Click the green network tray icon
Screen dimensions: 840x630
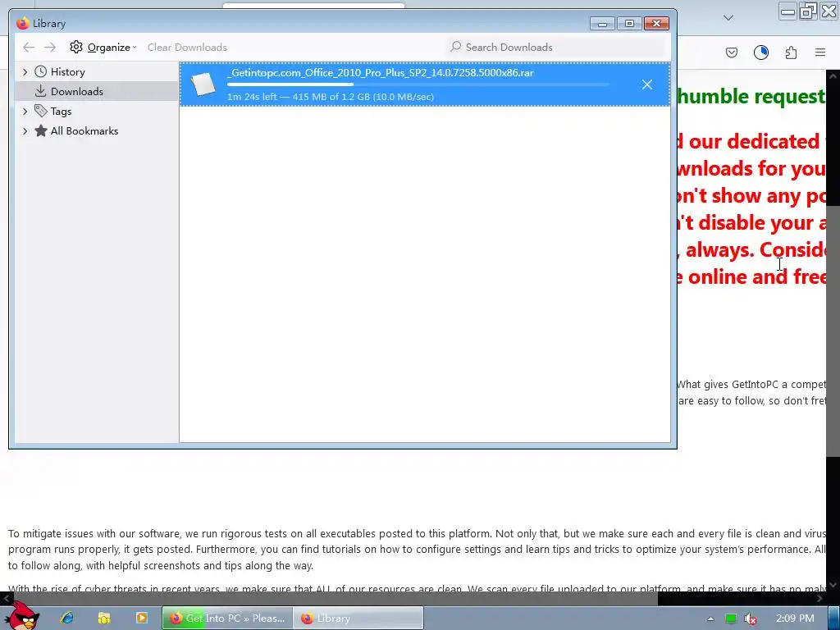click(x=730, y=619)
